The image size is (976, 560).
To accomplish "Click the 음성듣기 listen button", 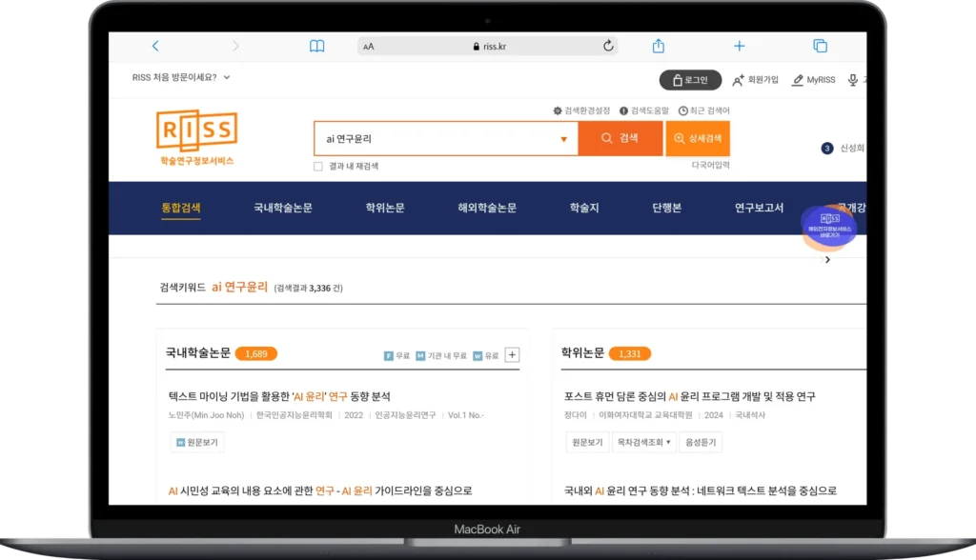I will pyautogui.click(x=701, y=443).
